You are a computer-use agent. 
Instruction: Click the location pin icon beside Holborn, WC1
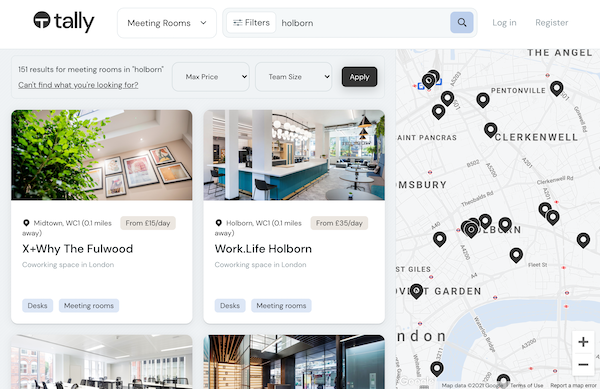coord(218,223)
